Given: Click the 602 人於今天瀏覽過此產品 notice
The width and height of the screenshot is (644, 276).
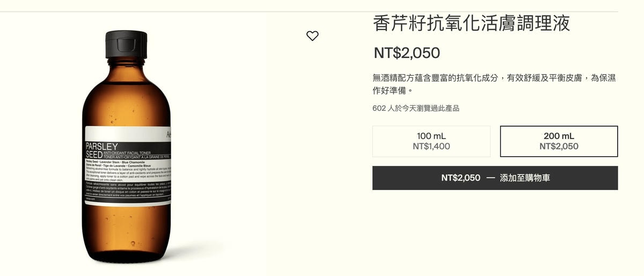Looking at the screenshot, I should pyautogui.click(x=416, y=108).
